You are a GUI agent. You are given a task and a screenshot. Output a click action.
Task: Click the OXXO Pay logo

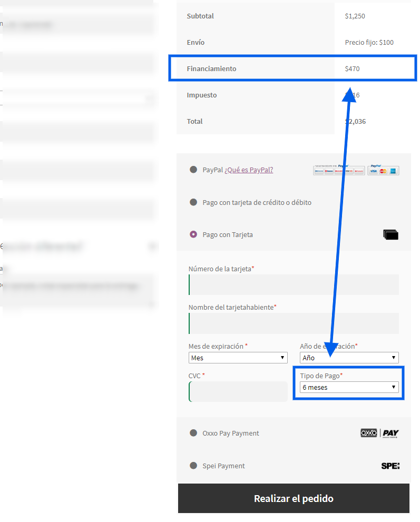point(379,434)
